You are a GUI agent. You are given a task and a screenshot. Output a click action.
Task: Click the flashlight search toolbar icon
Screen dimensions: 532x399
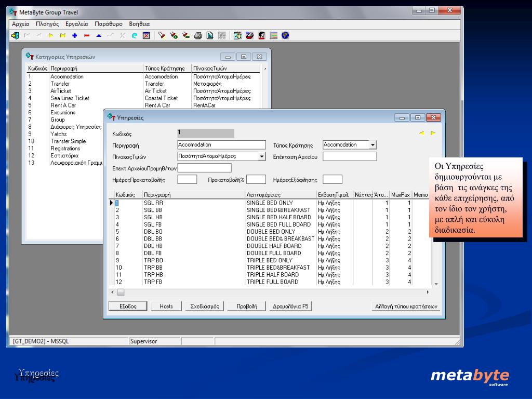coord(162,35)
